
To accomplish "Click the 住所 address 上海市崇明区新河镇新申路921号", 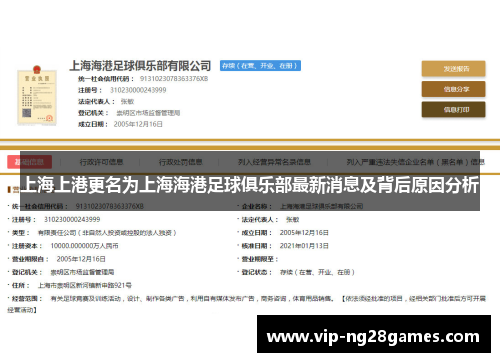I will (85, 285).
